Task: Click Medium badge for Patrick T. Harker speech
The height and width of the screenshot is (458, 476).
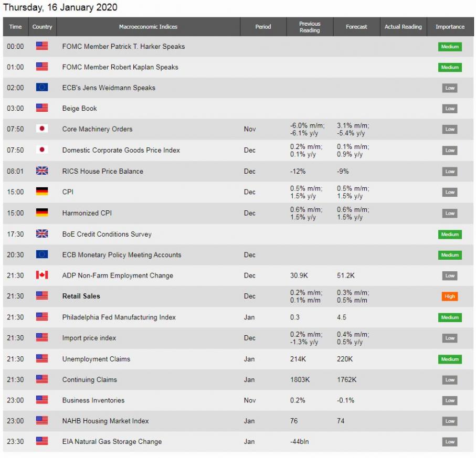Action: coord(450,47)
